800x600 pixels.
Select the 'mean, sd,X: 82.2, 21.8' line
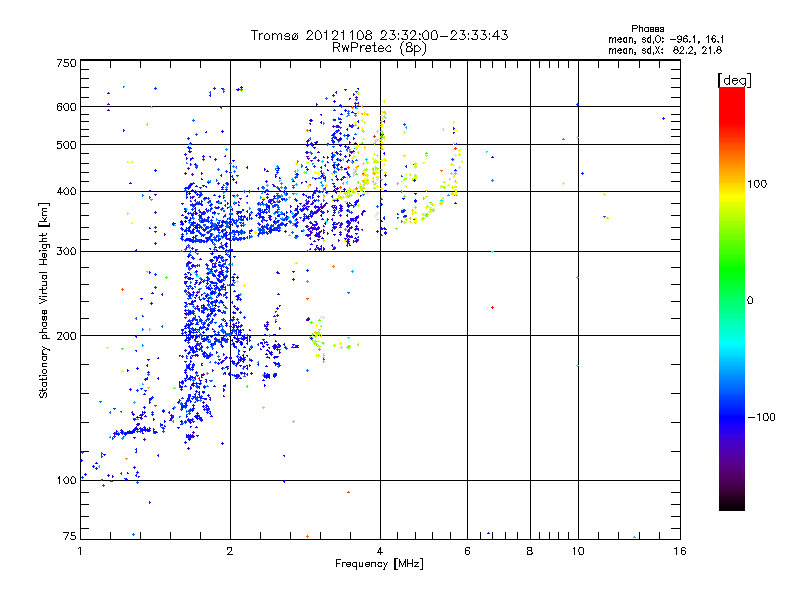click(665, 51)
